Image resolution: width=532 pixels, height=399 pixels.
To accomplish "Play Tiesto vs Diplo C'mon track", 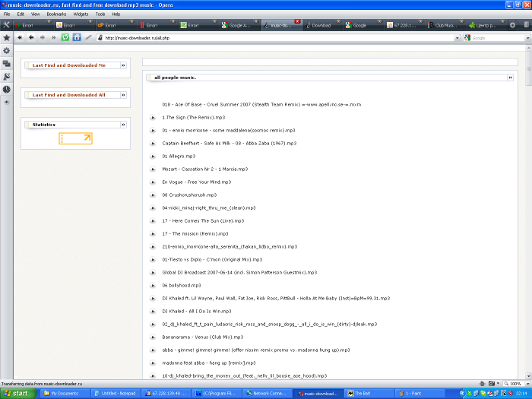I will (153, 260).
